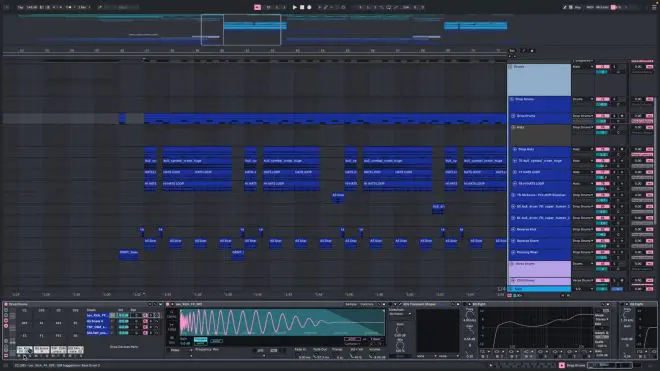Screen dimensions: 660x371
Task: Select EQ Eight band 4 filter shape icon
Action: pos(526,351)
